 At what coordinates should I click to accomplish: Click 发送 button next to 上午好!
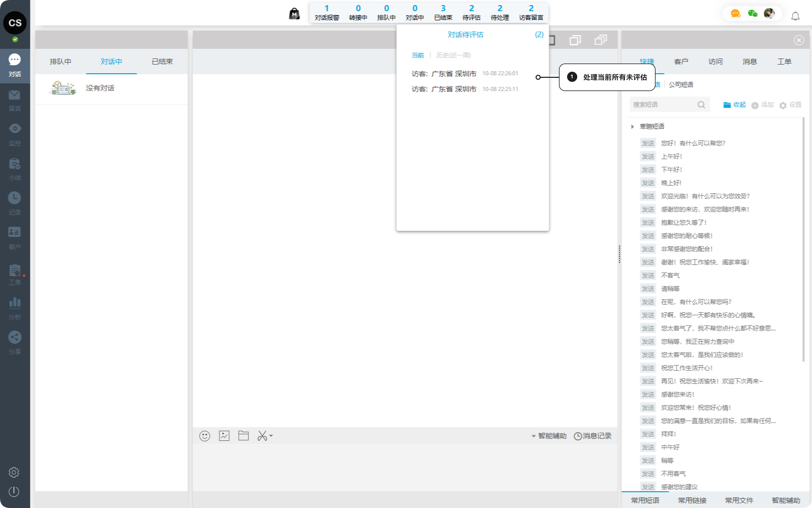[648, 157]
